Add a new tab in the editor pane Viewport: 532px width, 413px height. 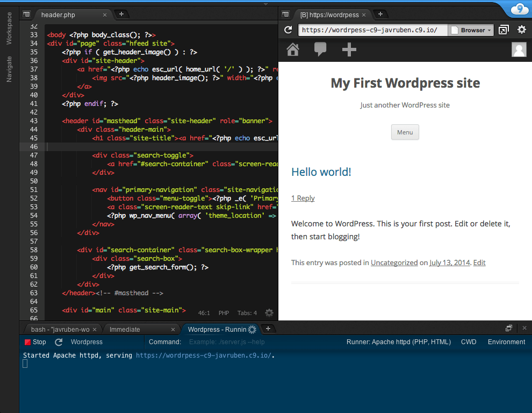[x=121, y=15]
